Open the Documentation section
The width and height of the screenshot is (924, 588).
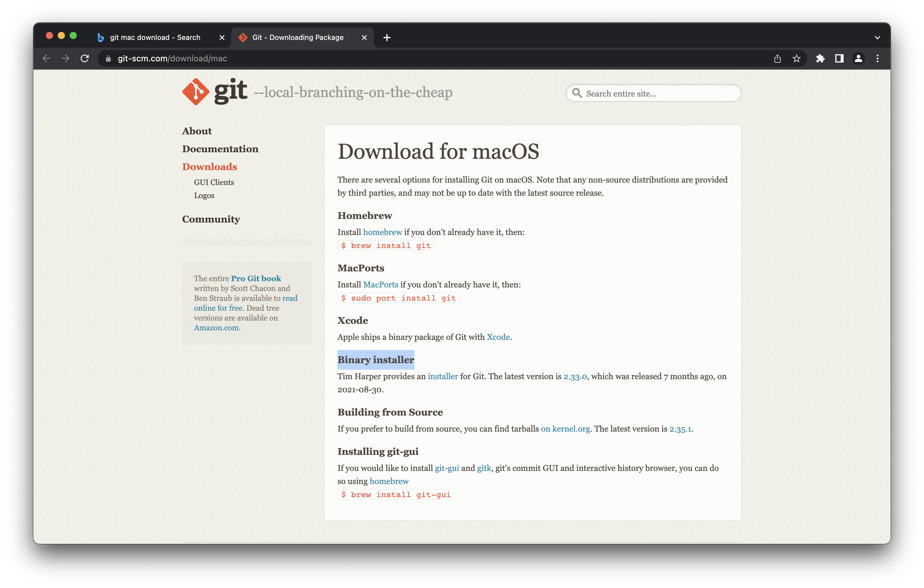pos(220,149)
